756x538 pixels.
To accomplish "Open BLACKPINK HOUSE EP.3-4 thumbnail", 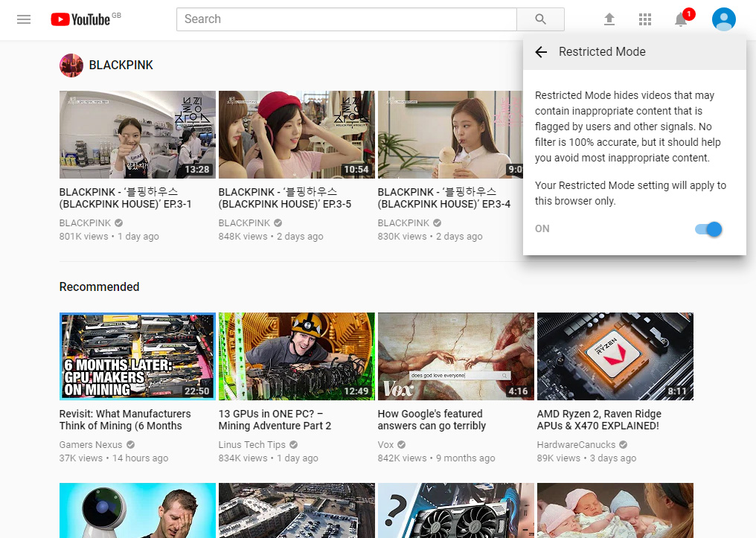I will click(x=450, y=135).
